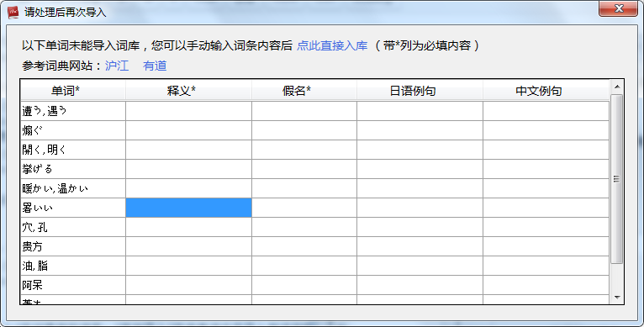Select the word cell 挙げる
Image resolution: width=644 pixels, height=327 pixels.
tap(73, 169)
